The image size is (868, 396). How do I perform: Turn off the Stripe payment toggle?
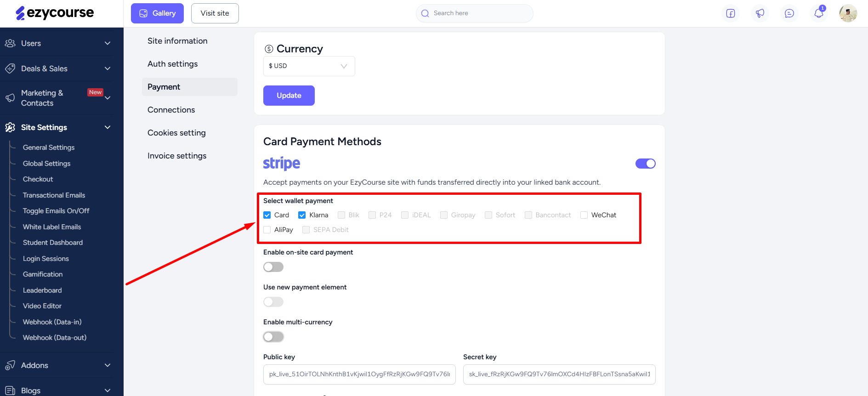[x=646, y=164]
